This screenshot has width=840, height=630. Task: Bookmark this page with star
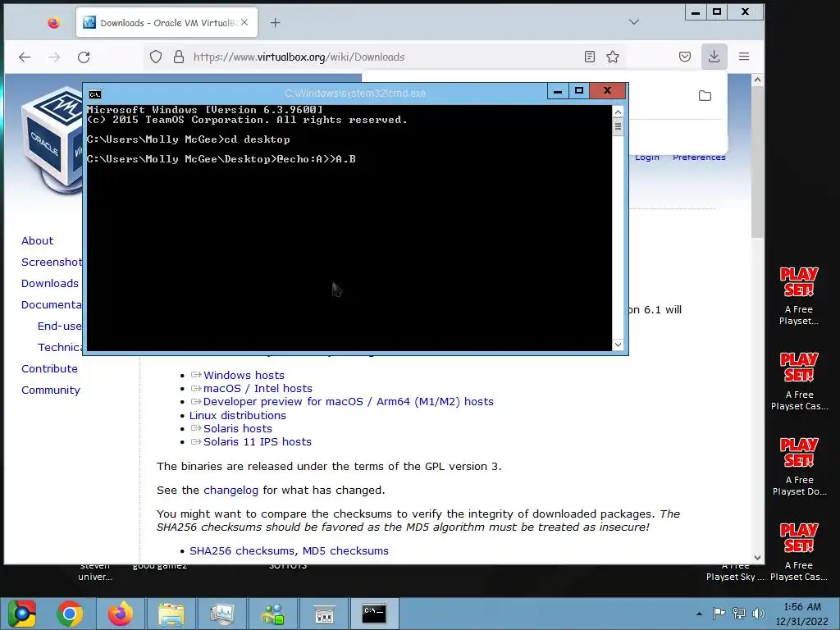pyautogui.click(x=613, y=57)
